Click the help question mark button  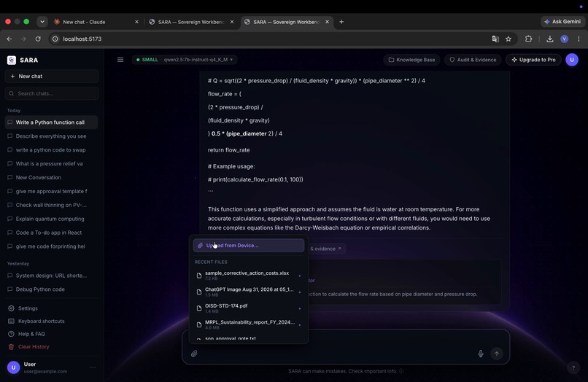[573, 367]
